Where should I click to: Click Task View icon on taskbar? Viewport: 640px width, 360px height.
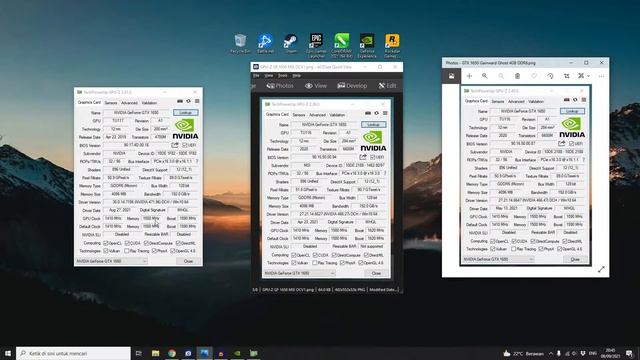tap(139, 353)
